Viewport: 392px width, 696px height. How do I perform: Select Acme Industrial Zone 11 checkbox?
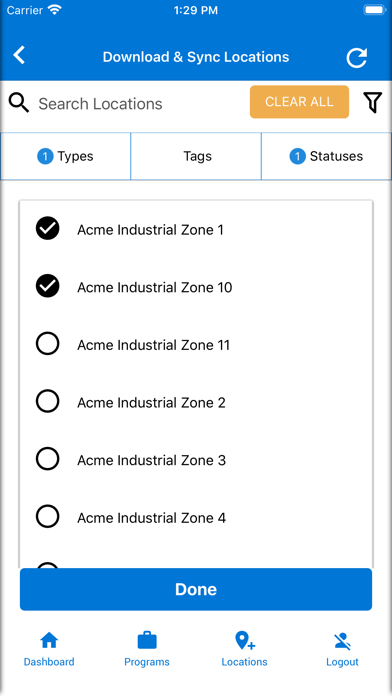tap(48, 344)
